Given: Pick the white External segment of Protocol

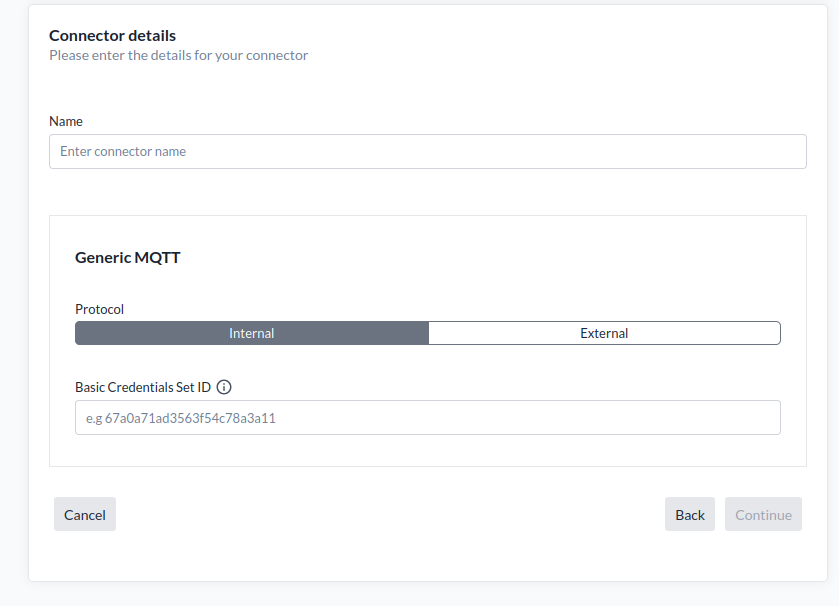Looking at the screenshot, I should pyautogui.click(x=604, y=333).
